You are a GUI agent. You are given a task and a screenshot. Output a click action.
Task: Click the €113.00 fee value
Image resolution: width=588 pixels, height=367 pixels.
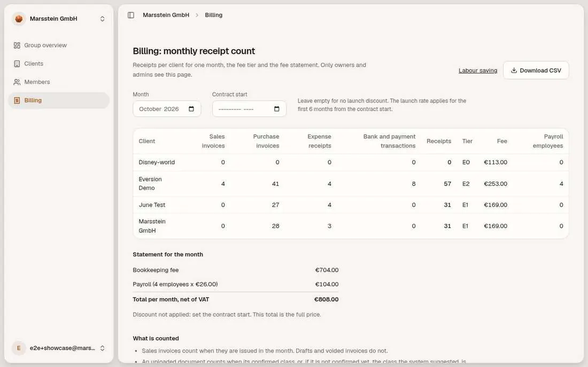coord(496,162)
